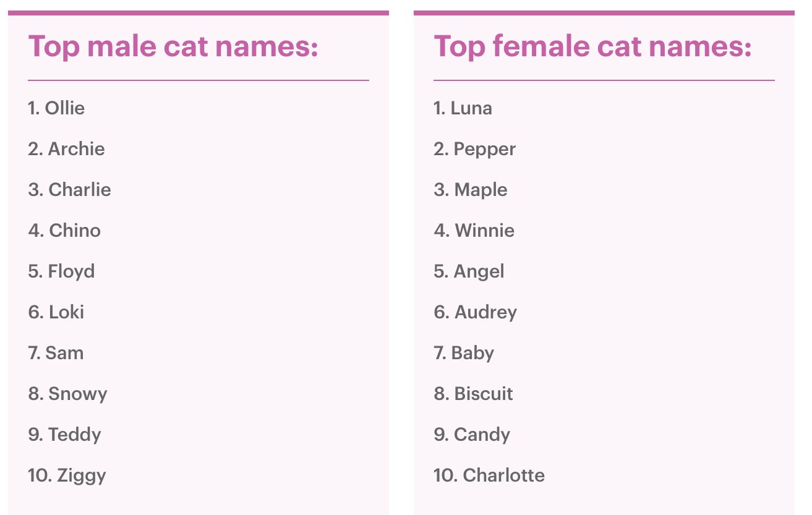This screenshot has height=515, width=812.
Task: Select the entry '8. Biscuit'
Action: point(473,394)
